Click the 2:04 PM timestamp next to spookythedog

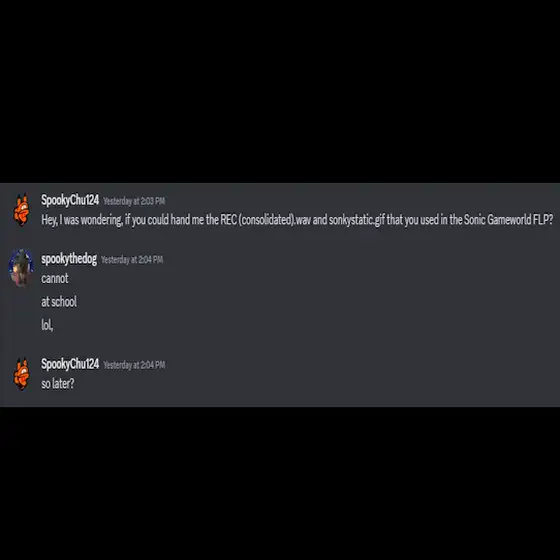132,260
